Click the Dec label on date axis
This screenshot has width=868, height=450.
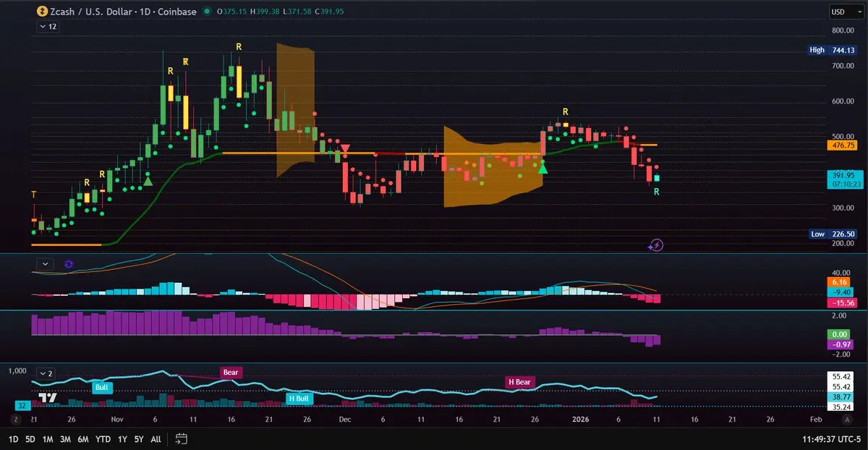[x=345, y=420]
